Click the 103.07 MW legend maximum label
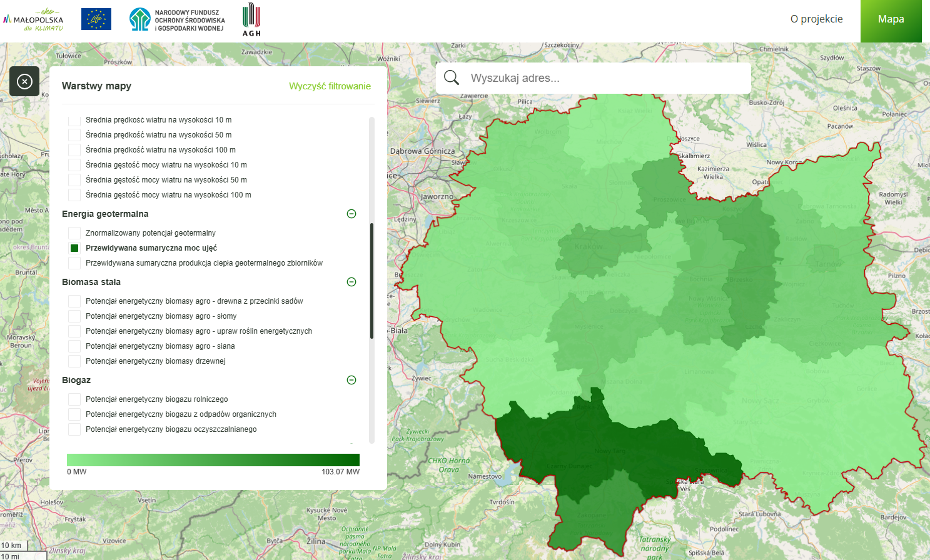 tap(341, 472)
